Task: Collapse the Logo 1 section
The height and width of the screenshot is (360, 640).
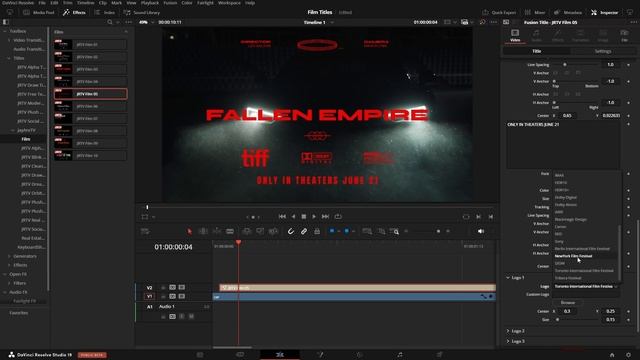Action: point(508,278)
